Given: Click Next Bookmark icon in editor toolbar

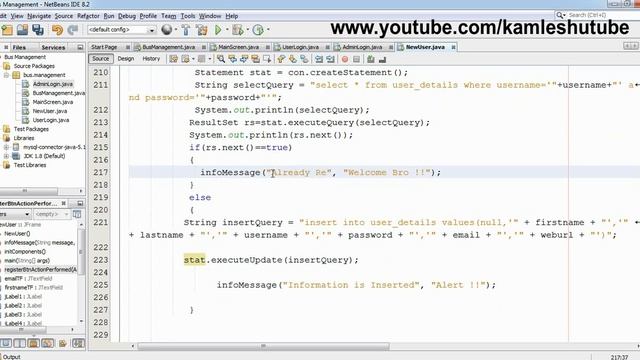Looking at the screenshot, I should tap(293, 59).
